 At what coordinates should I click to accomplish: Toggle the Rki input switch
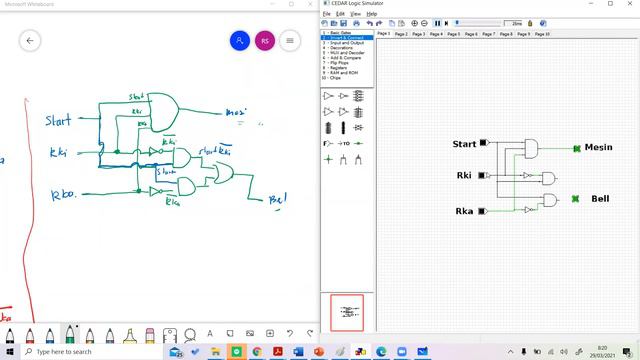pos(483,176)
